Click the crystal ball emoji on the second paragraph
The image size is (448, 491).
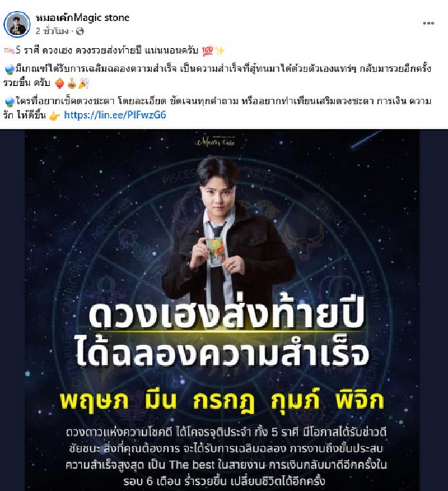[10, 69]
